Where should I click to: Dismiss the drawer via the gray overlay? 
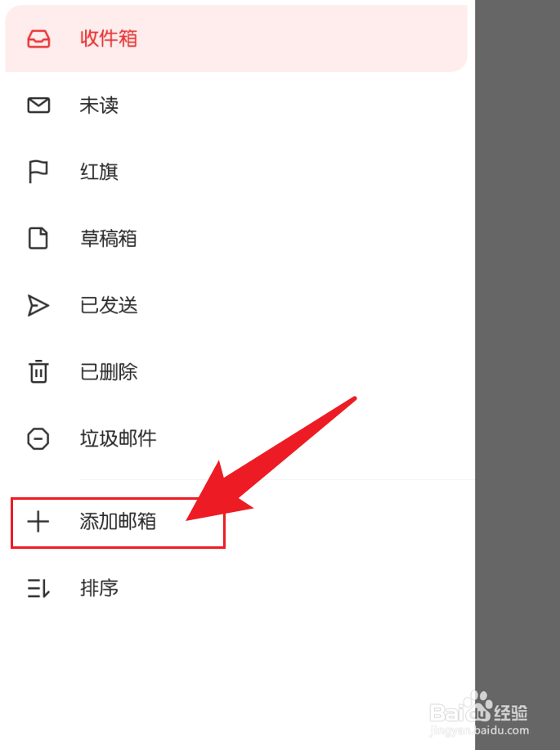tap(517, 335)
